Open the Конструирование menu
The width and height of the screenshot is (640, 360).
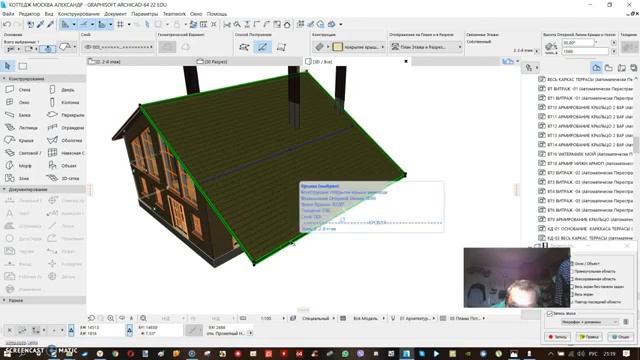tap(78, 14)
